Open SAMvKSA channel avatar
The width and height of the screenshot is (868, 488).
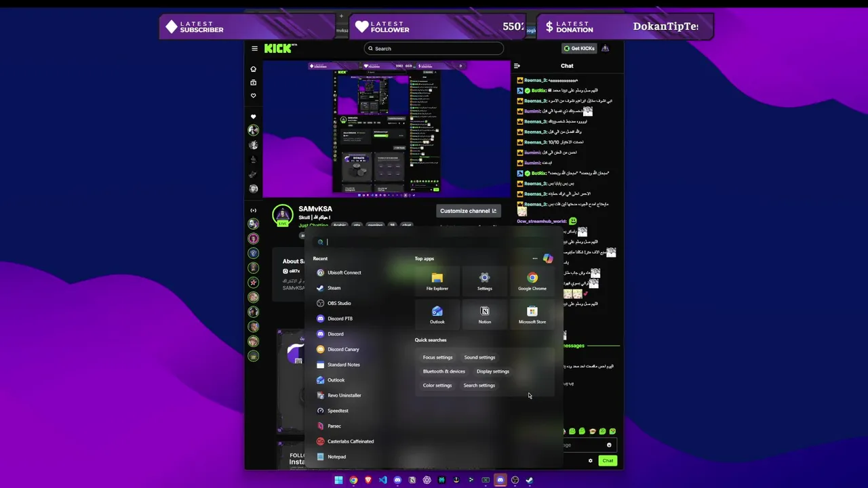[x=282, y=215]
